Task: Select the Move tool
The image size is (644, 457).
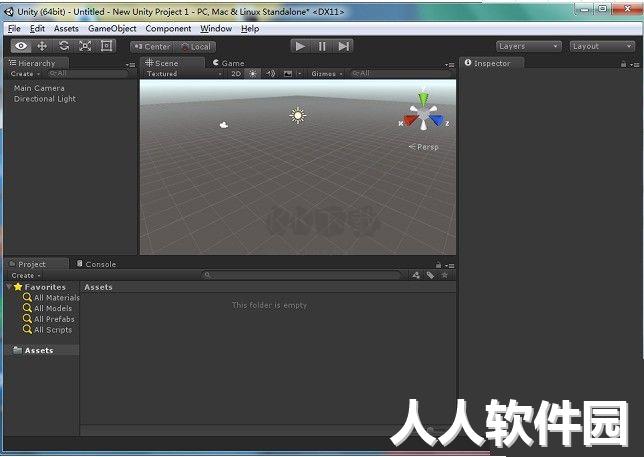Action: [x=42, y=46]
